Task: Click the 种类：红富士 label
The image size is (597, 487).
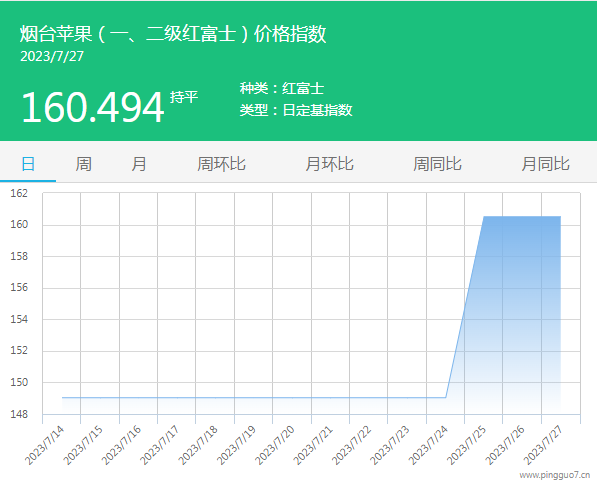Action: [x=282, y=88]
